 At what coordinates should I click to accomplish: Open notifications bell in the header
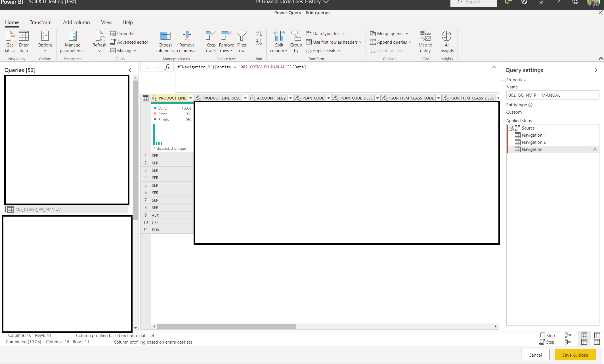507,2
